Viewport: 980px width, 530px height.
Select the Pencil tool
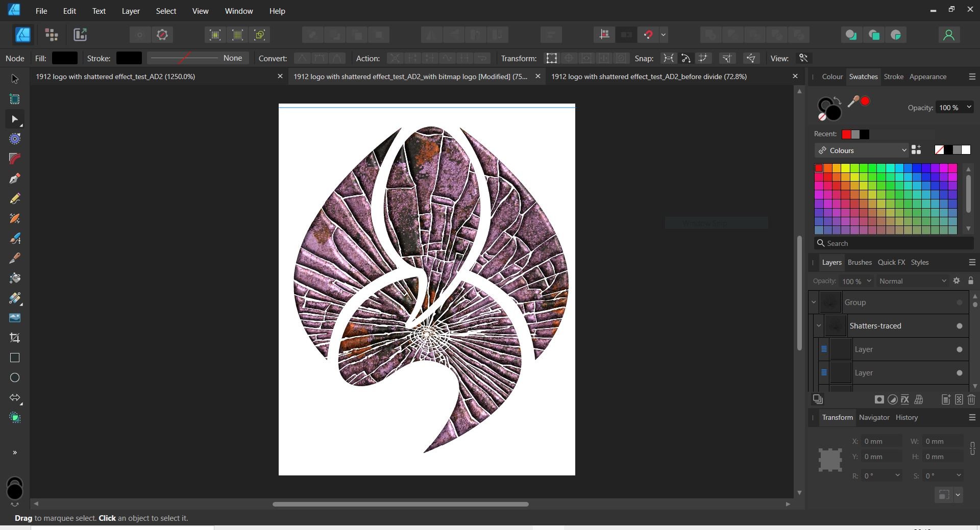pyautogui.click(x=15, y=199)
